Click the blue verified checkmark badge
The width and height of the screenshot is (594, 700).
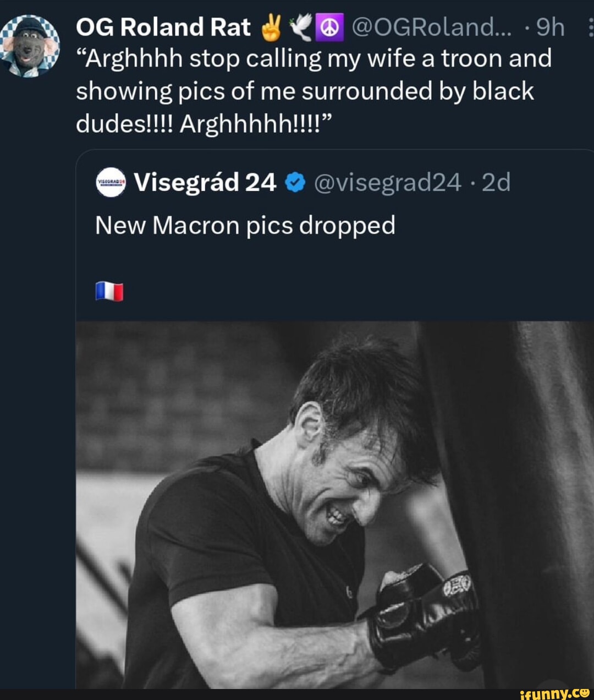coord(295,182)
